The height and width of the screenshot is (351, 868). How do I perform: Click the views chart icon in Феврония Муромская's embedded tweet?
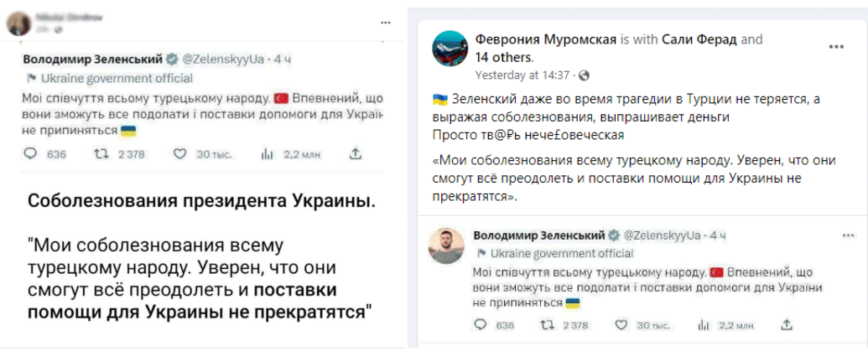[712, 324]
